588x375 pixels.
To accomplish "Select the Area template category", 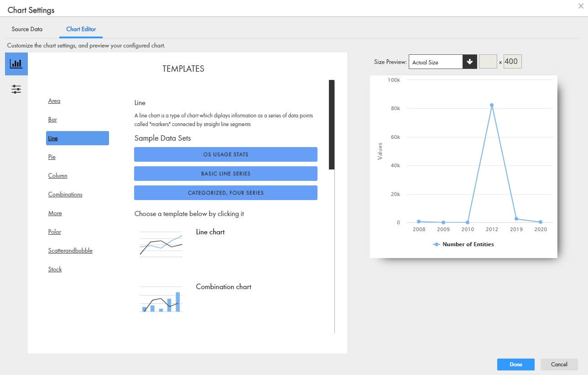I will 54,101.
